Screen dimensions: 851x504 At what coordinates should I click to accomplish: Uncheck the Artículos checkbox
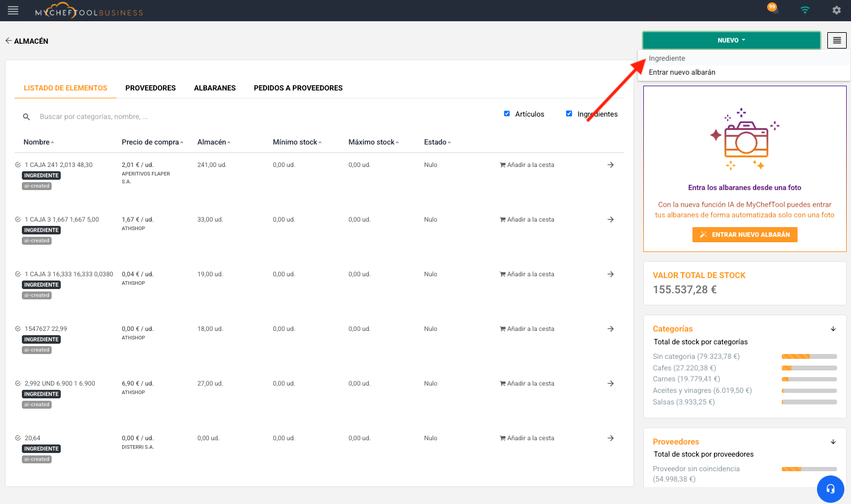[x=507, y=114]
